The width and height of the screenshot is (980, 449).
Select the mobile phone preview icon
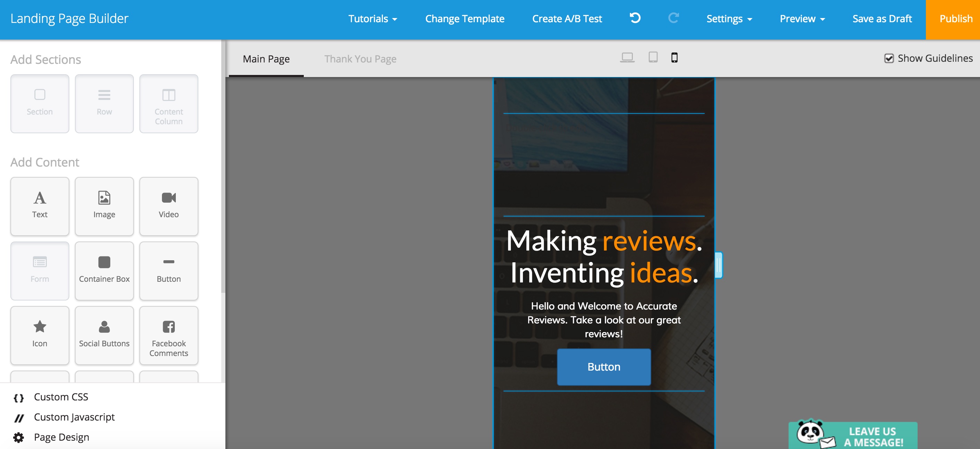coord(674,58)
